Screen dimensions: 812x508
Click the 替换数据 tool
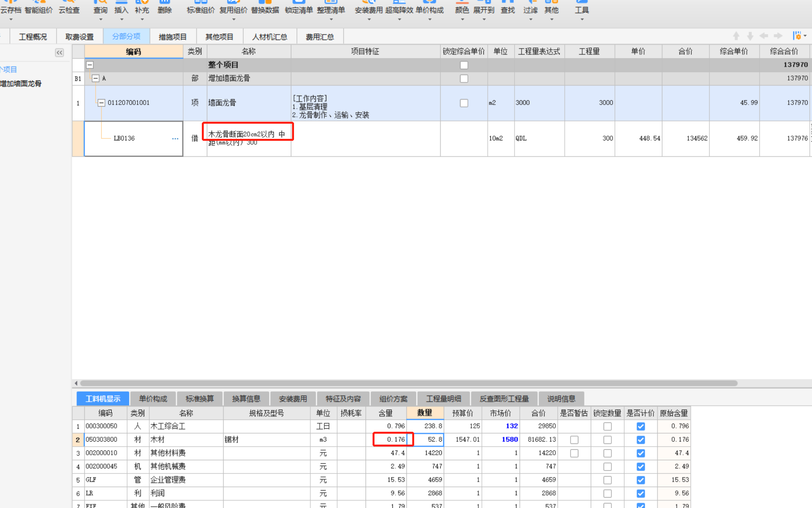click(x=265, y=8)
